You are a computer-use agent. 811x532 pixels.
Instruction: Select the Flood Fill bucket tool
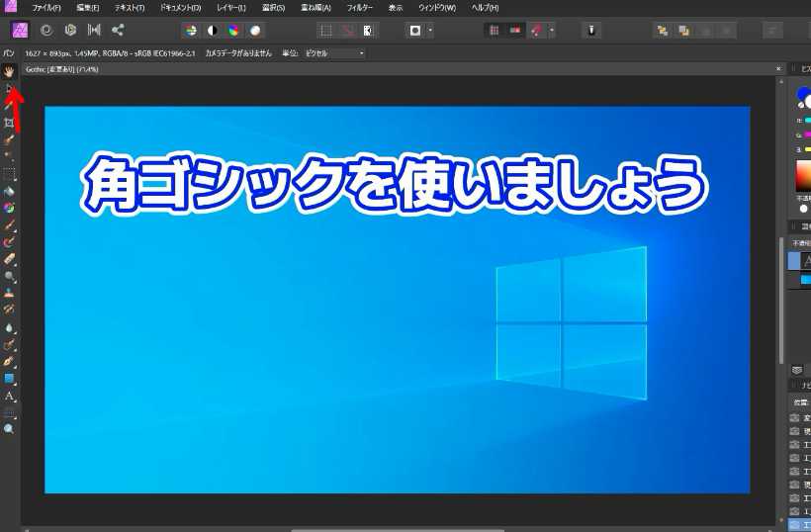click(9, 191)
